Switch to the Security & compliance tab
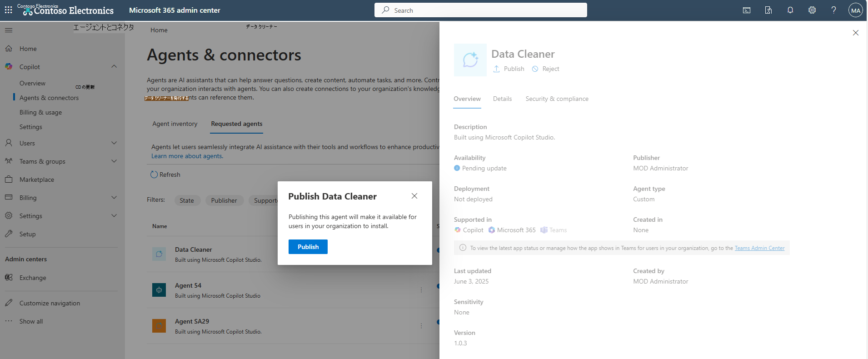This screenshot has width=868, height=359. coord(557,99)
